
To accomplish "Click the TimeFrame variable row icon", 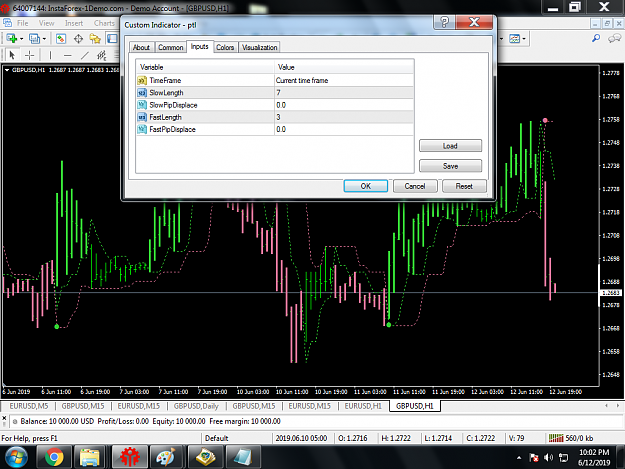I will coord(142,80).
